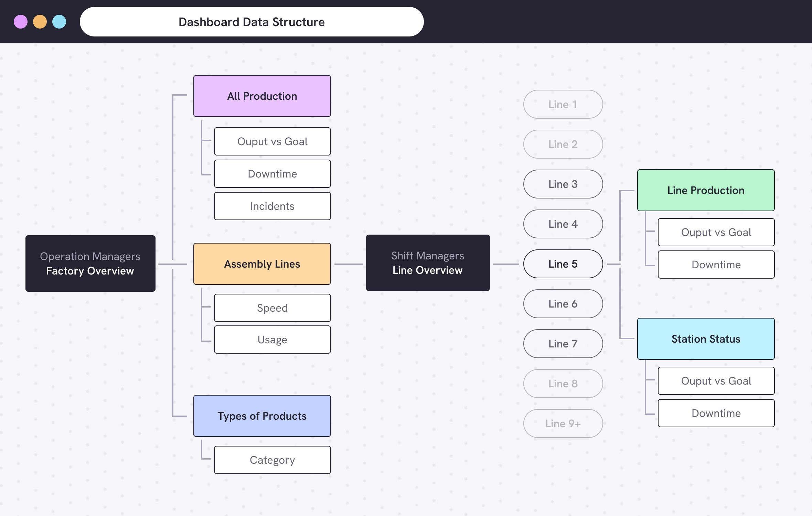Select the highlighted Line 5 pill
This screenshot has height=516, width=812.
pyautogui.click(x=563, y=264)
